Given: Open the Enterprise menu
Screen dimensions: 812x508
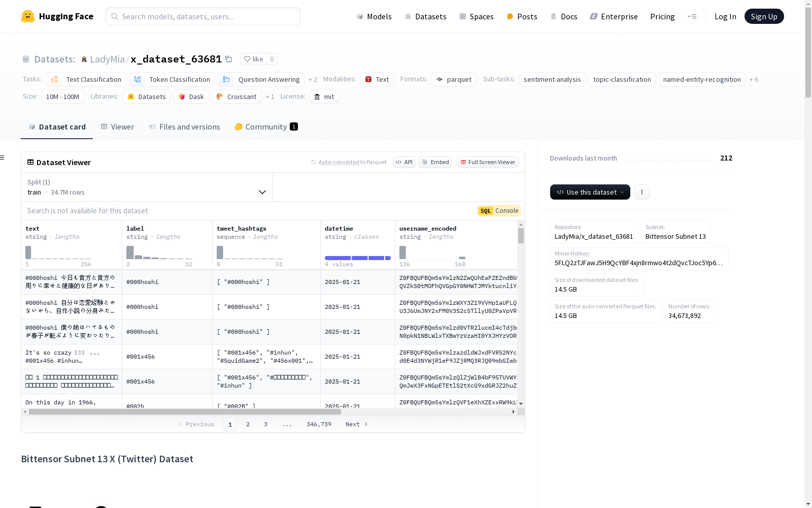Looking at the screenshot, I should click(614, 16).
